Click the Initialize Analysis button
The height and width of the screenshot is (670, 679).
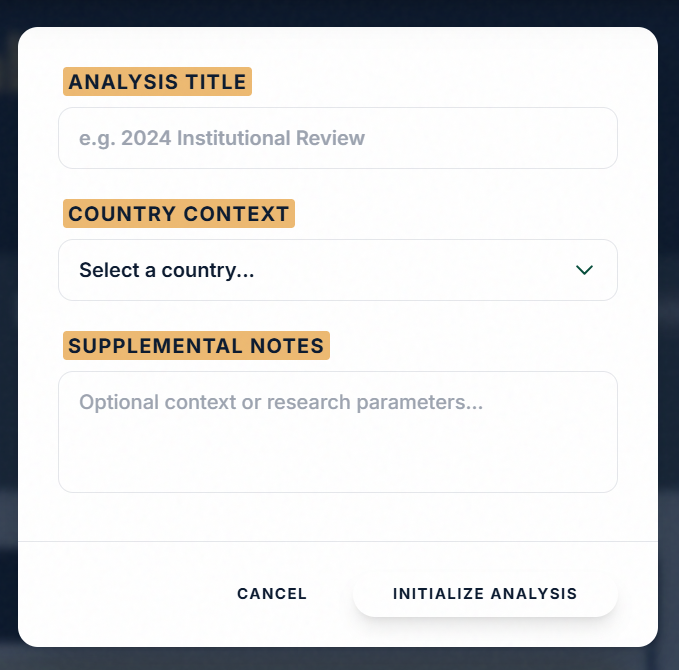(x=485, y=594)
